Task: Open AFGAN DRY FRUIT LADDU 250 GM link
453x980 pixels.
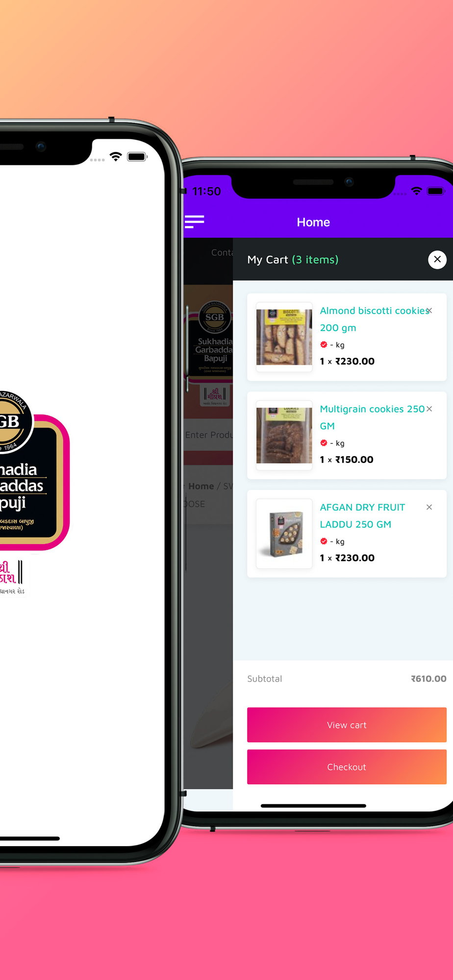Action: [362, 515]
